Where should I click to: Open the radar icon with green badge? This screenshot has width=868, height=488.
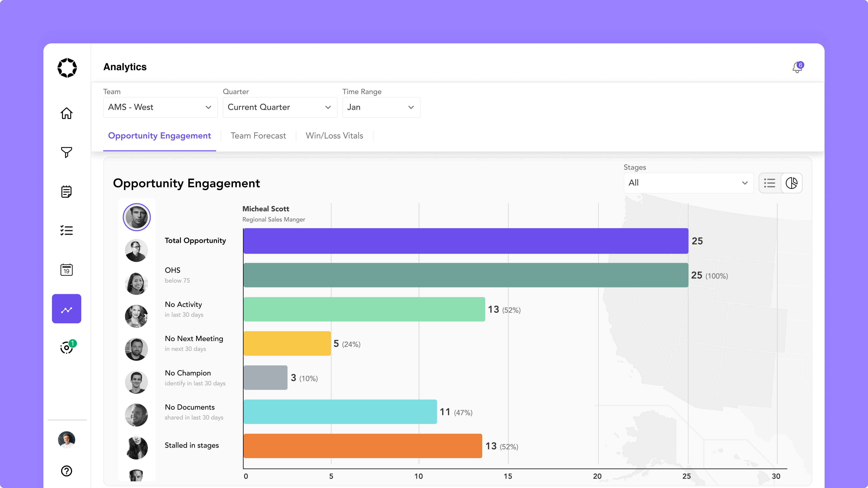(x=66, y=348)
